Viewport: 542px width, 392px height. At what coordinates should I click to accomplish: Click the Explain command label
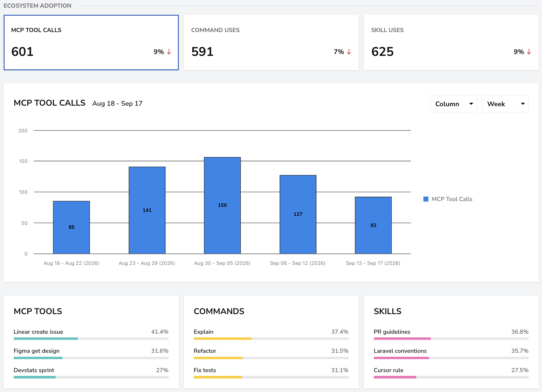point(204,332)
